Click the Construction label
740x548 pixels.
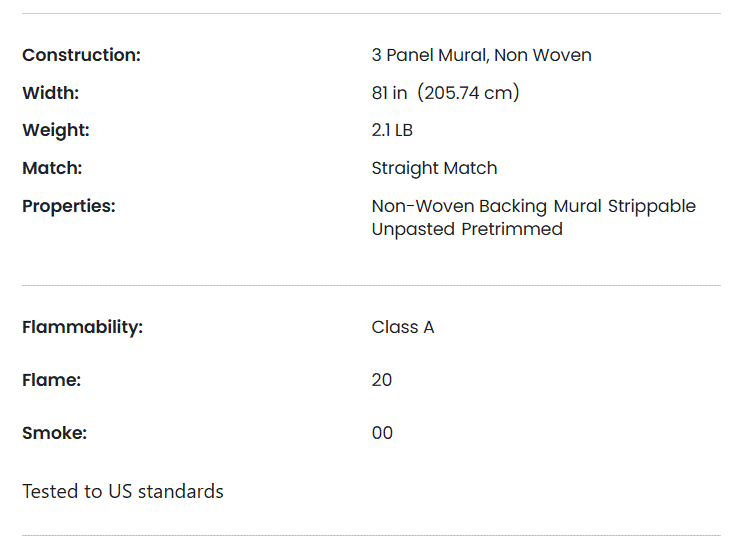click(82, 55)
